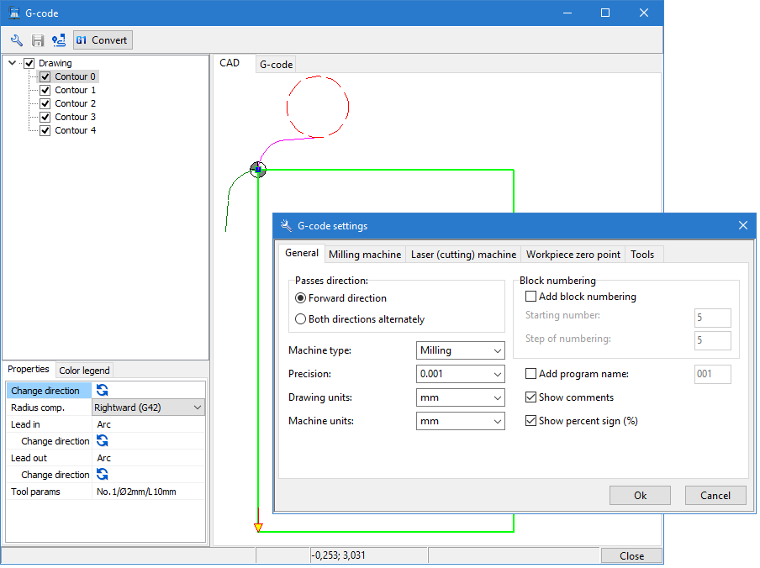Toggle Show percent sign (%) checkbox
760x568 pixels.
tap(531, 421)
